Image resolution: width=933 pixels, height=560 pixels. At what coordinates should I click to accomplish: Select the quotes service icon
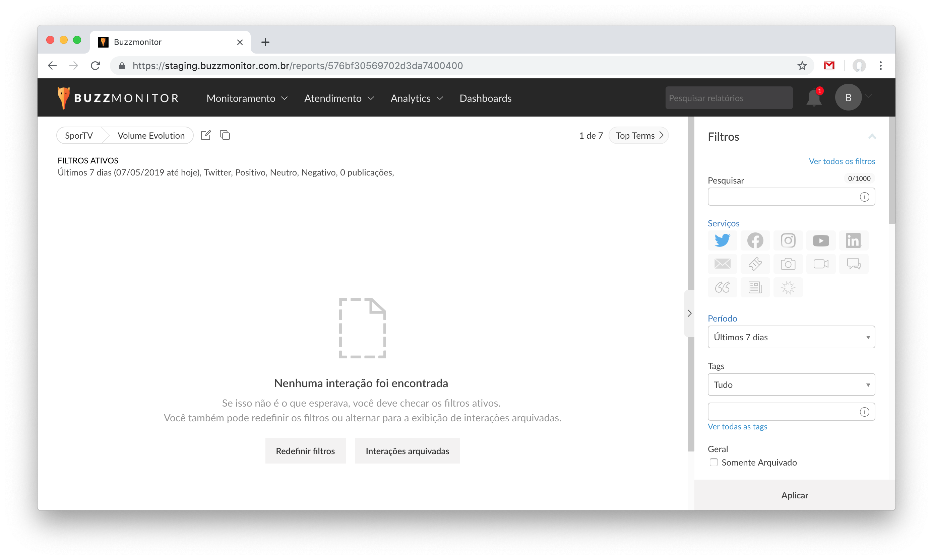(722, 288)
